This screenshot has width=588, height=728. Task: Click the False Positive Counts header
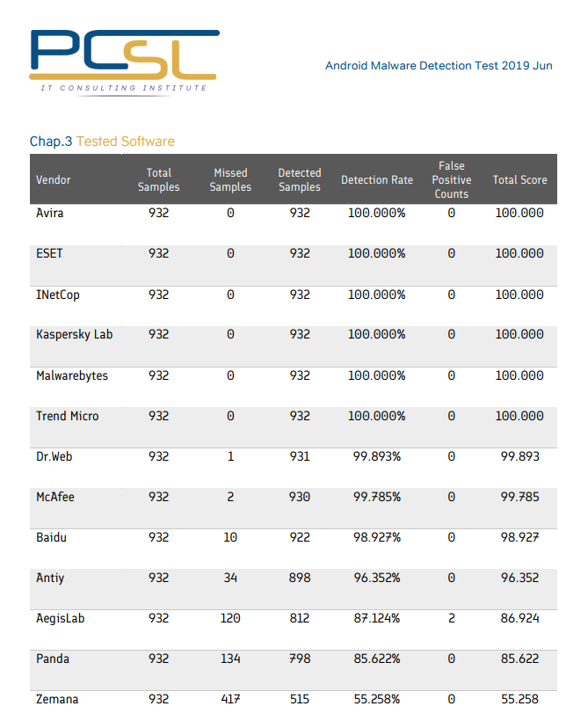point(452,180)
